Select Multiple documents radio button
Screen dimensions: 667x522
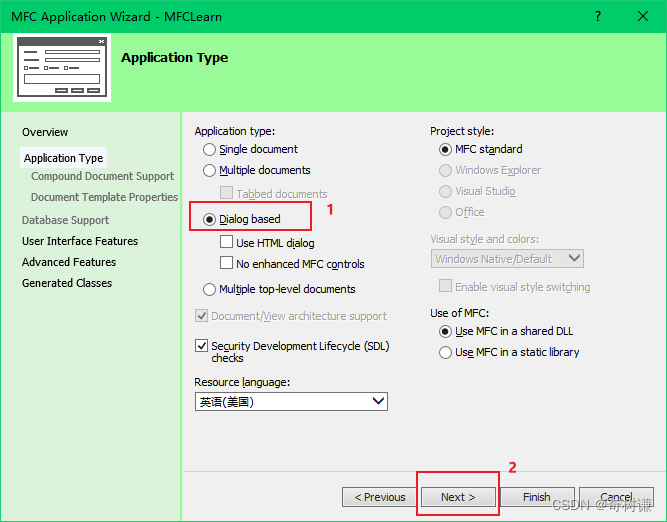(209, 170)
